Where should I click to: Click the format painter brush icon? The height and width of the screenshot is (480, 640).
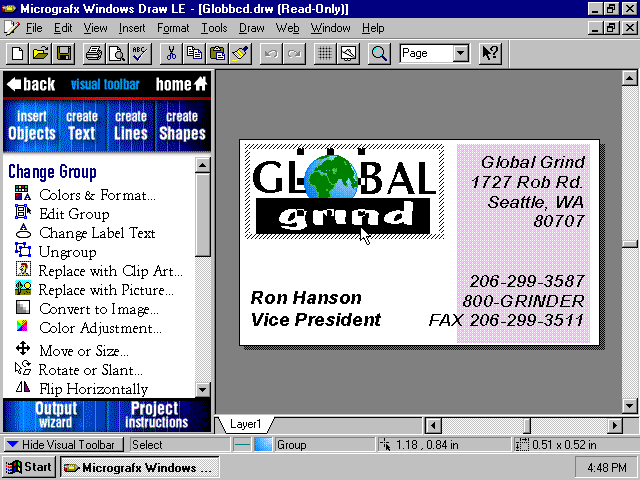tap(241, 53)
